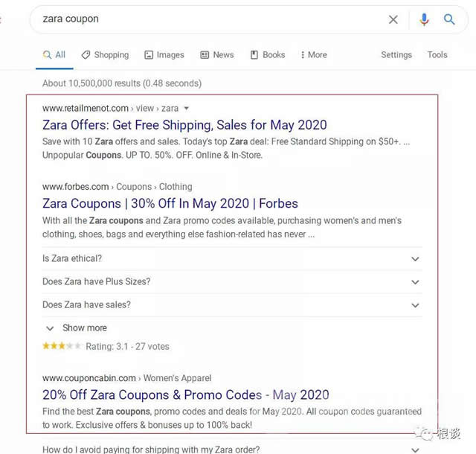Clear the search box with the X icon
476x454 pixels.
[393, 20]
